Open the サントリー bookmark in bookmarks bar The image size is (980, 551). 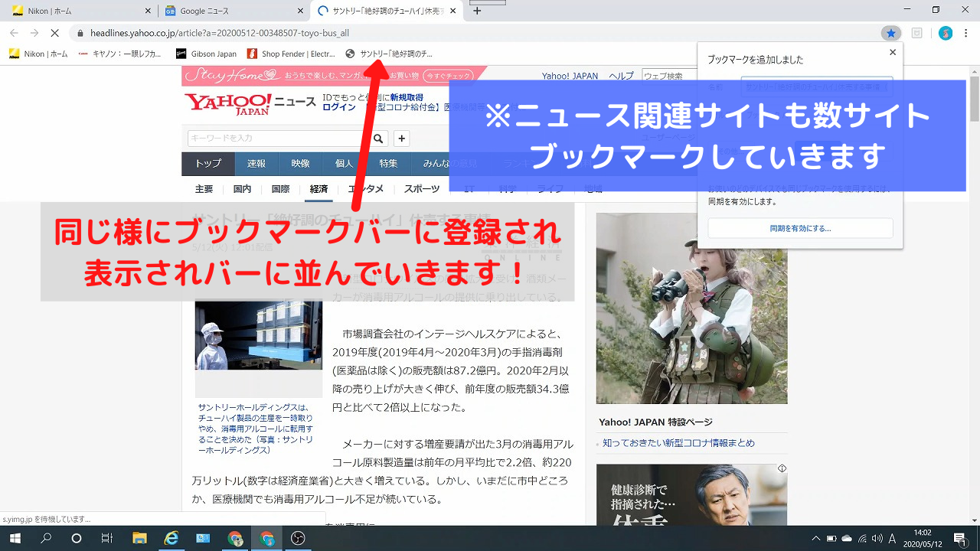point(389,54)
